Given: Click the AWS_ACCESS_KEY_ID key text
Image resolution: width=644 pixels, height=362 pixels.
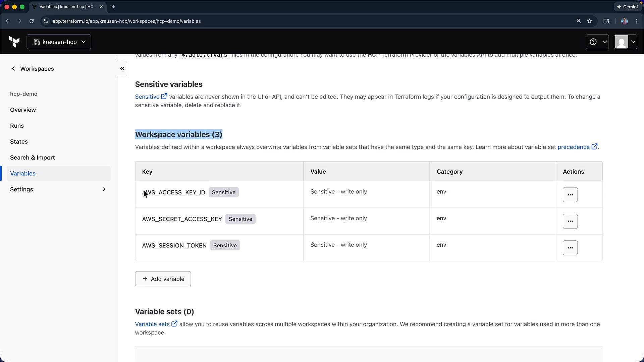Looking at the screenshot, I should click(x=174, y=192).
